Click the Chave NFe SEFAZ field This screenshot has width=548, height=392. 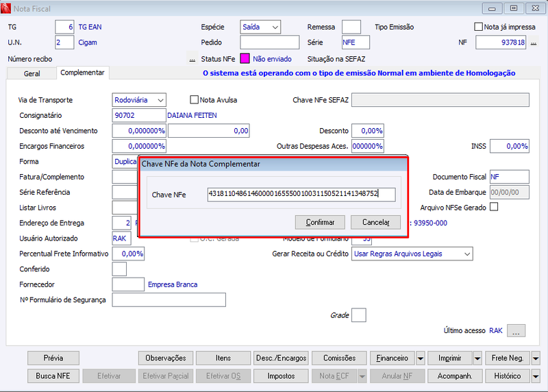[x=440, y=100]
